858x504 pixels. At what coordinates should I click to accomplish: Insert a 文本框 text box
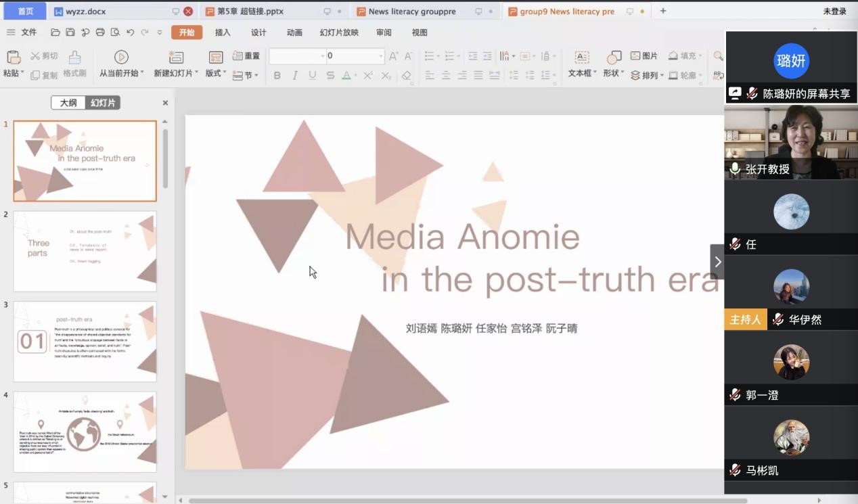tap(581, 58)
